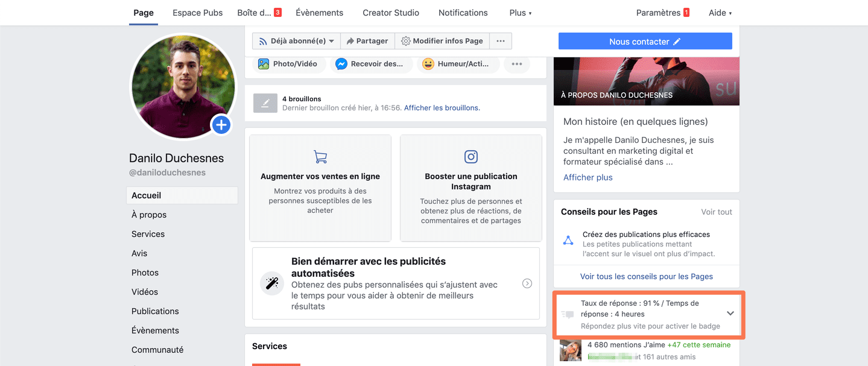The height and width of the screenshot is (366, 868).
Task: Click the pencil icon on Nous contacter
Action: click(677, 42)
